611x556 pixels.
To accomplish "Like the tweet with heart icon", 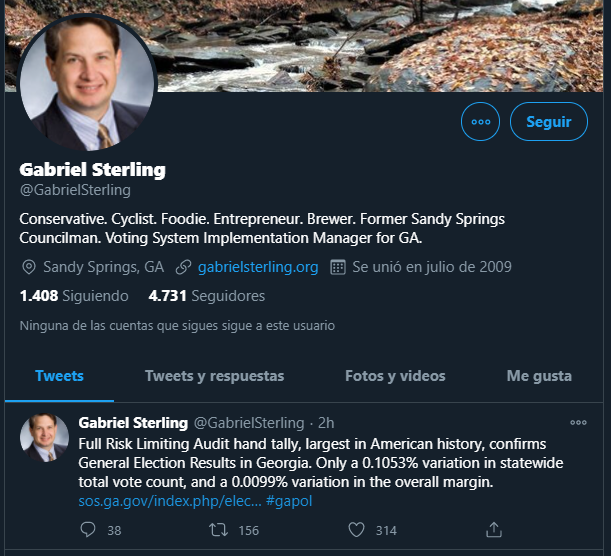I will 356,530.
